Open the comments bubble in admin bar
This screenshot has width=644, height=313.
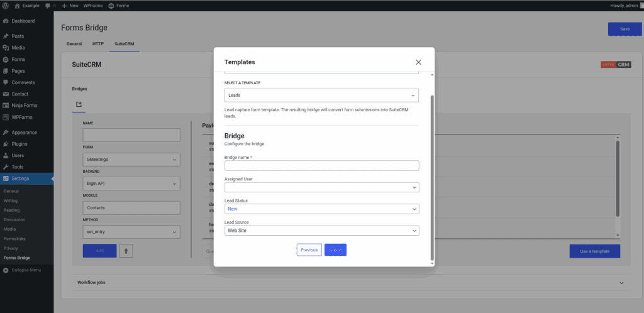[50, 6]
